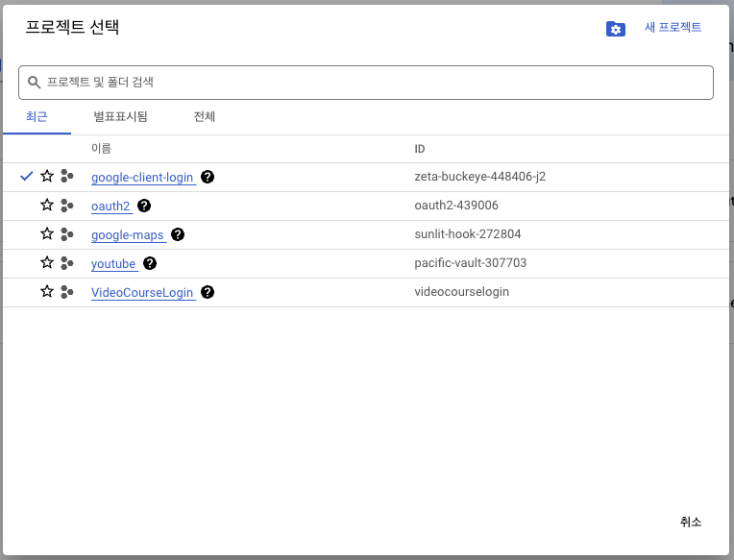This screenshot has height=560, width=734.
Task: Open the youtube project link
Action: coord(113,263)
